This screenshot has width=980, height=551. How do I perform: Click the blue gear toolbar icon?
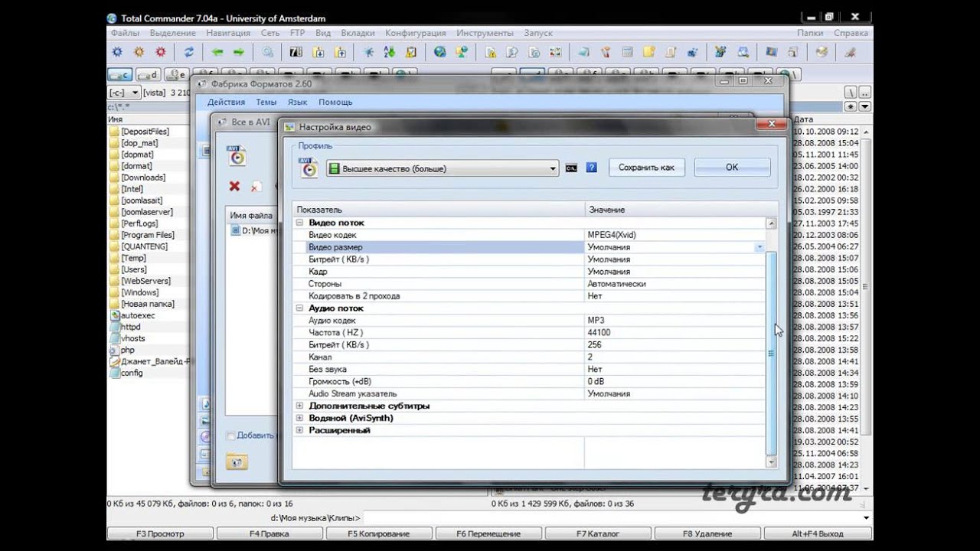pos(117,52)
